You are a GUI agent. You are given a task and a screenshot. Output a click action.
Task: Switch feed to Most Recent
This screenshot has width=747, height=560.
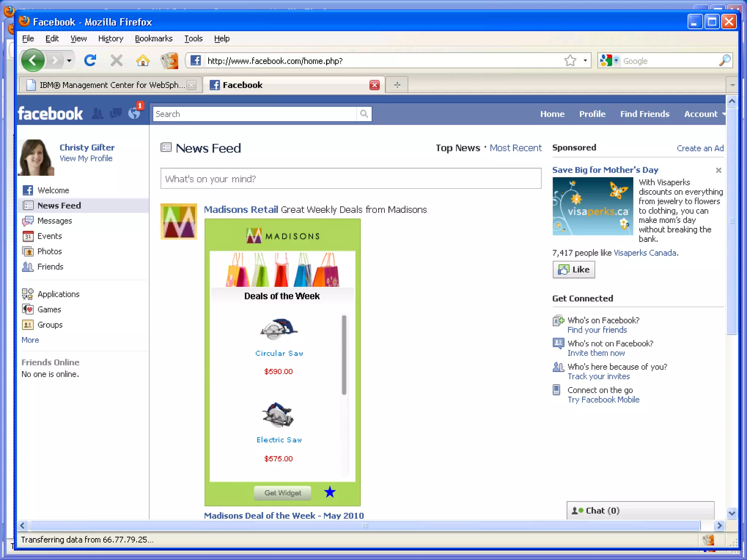tap(515, 148)
